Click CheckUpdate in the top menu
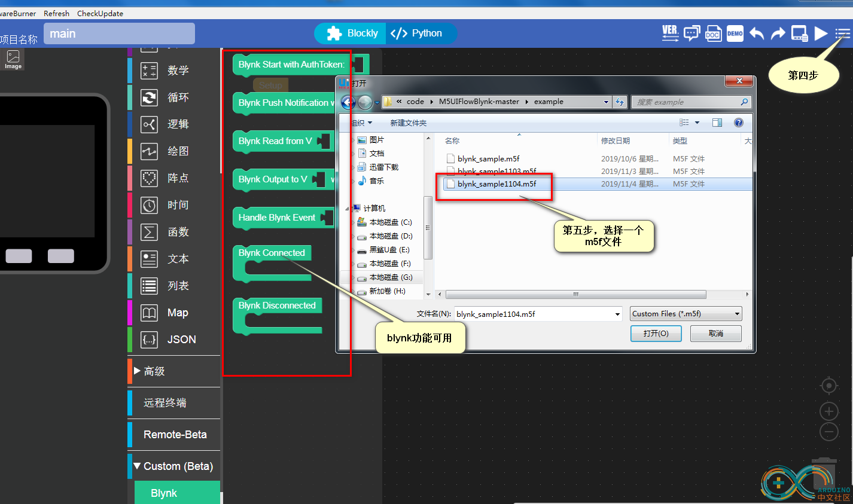Screen dimensions: 853x504 [100, 13]
